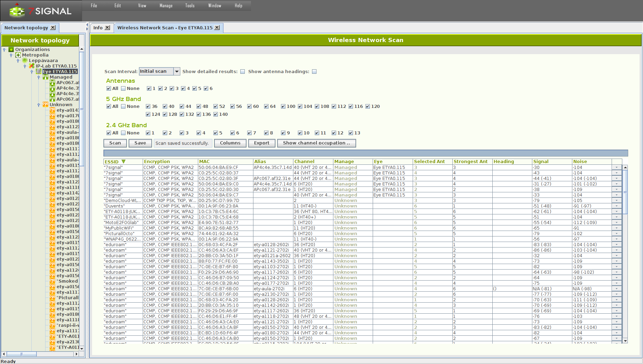Uncheck the Antennas All checkbox

109,89
